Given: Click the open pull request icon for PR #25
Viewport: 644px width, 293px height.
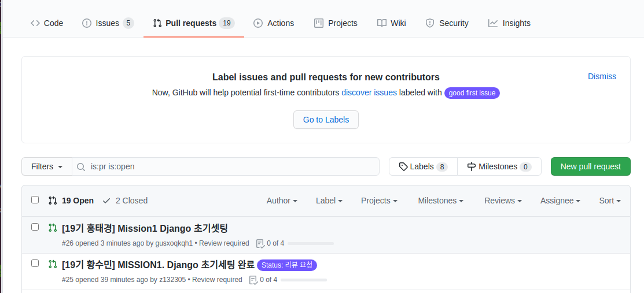Looking at the screenshot, I should [52, 264].
